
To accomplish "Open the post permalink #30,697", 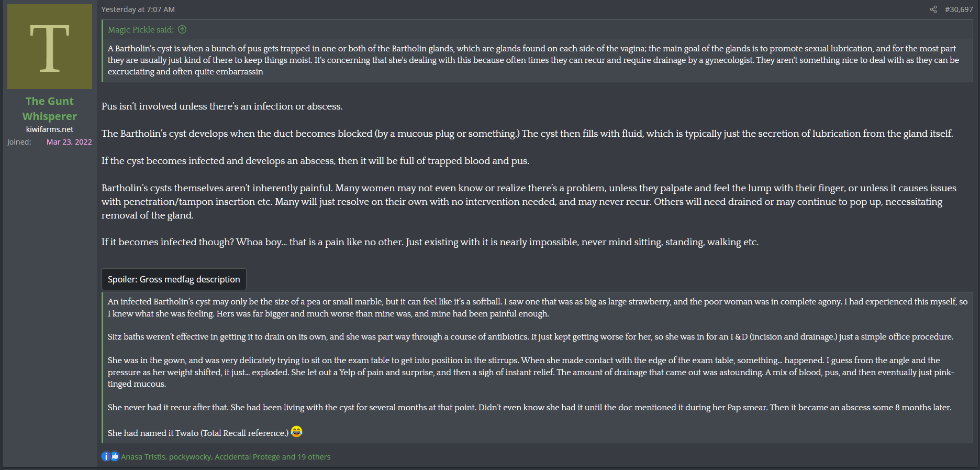I will click(959, 9).
